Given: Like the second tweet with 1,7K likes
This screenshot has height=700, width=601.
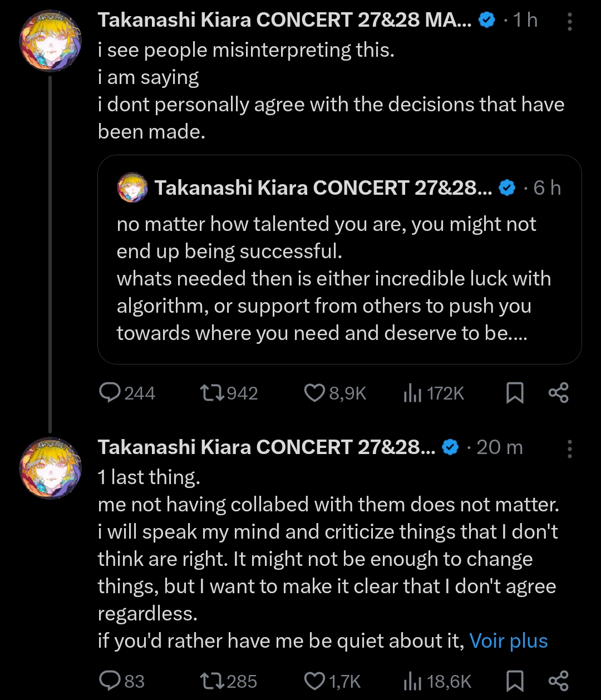Looking at the screenshot, I should (x=314, y=681).
